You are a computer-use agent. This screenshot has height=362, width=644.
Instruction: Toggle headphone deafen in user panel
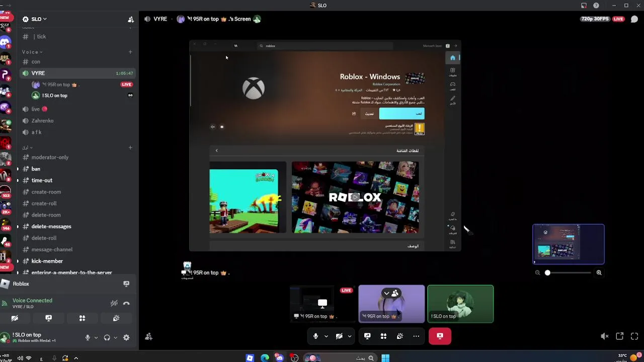pos(107,337)
